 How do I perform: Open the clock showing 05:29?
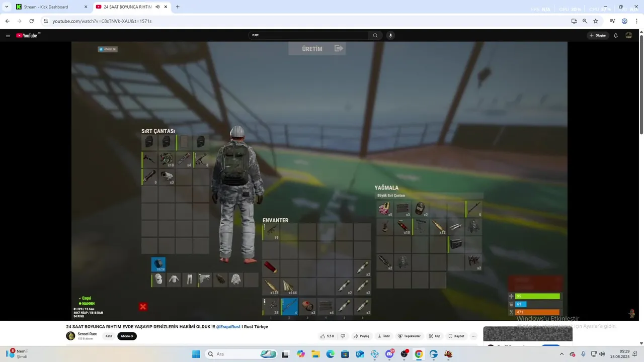pos(620,354)
